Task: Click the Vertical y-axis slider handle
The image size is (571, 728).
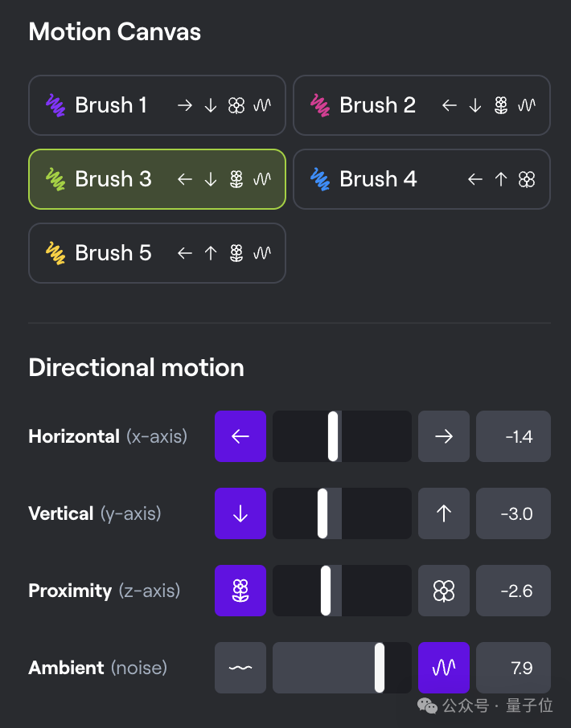Action: (322, 513)
